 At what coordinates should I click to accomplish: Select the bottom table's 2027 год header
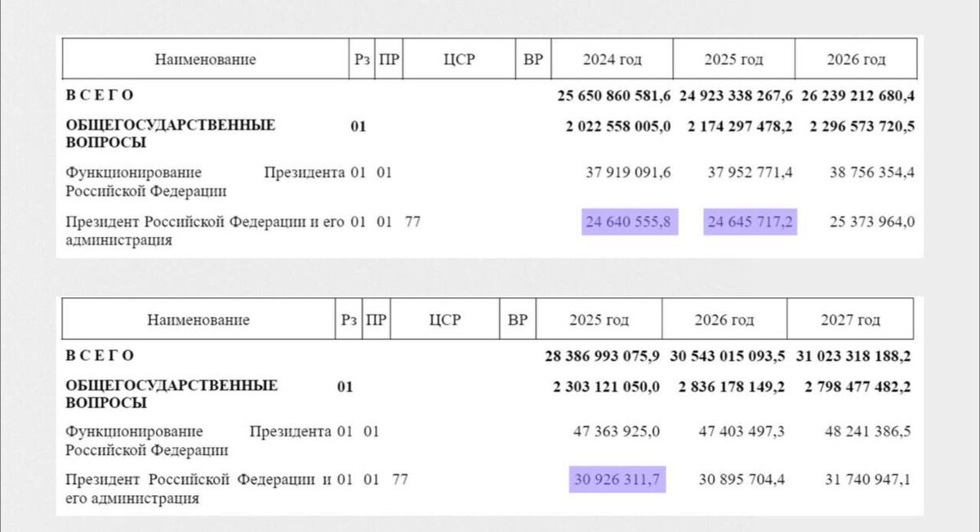[850, 320]
